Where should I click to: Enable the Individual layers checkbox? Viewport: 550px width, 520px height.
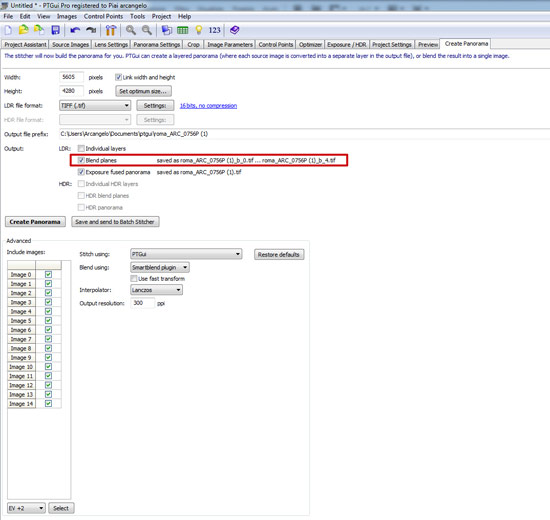(81, 148)
